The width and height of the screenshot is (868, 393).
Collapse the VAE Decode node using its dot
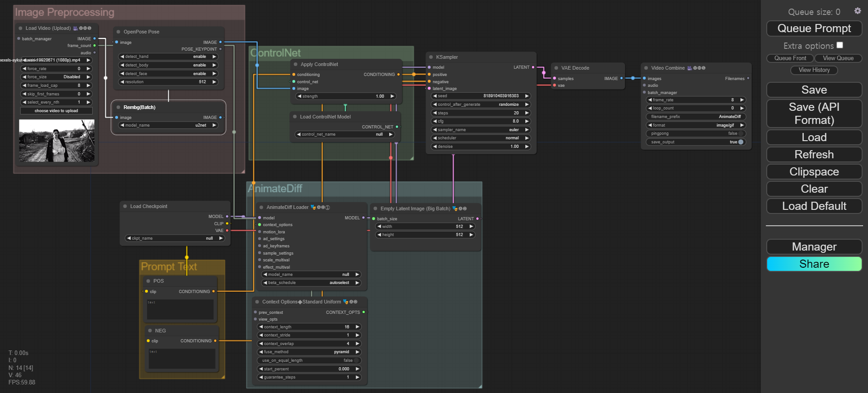click(x=556, y=68)
